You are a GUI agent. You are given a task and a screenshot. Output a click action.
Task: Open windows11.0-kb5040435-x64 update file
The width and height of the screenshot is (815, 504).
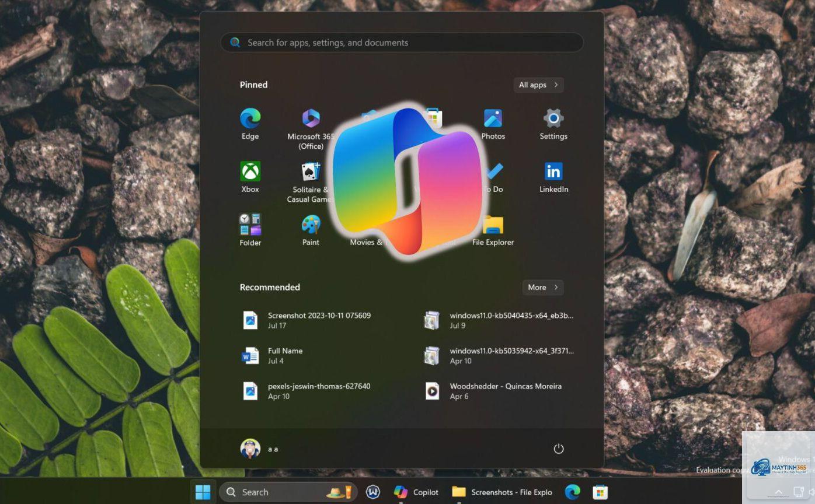tap(499, 320)
